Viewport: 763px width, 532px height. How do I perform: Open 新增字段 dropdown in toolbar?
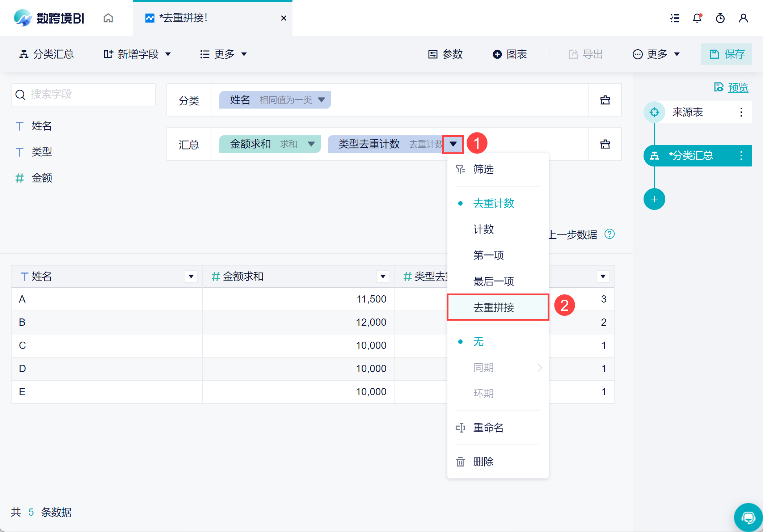coord(138,54)
